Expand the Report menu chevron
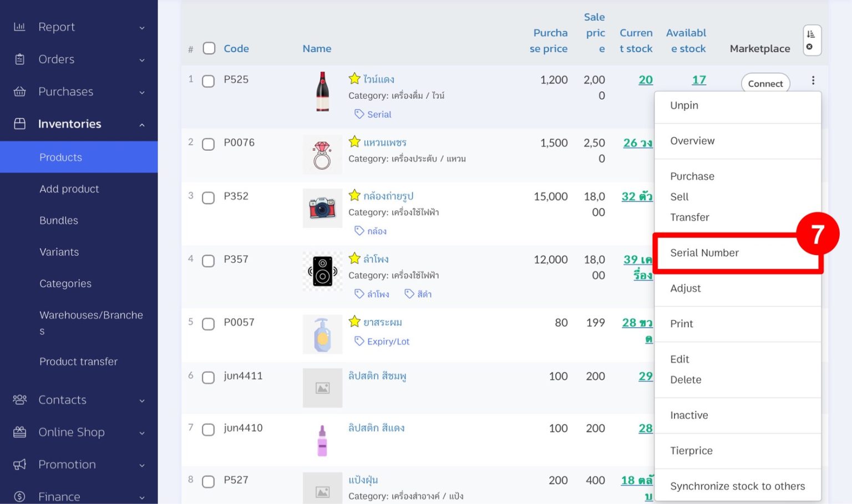852x504 pixels. coord(142,28)
